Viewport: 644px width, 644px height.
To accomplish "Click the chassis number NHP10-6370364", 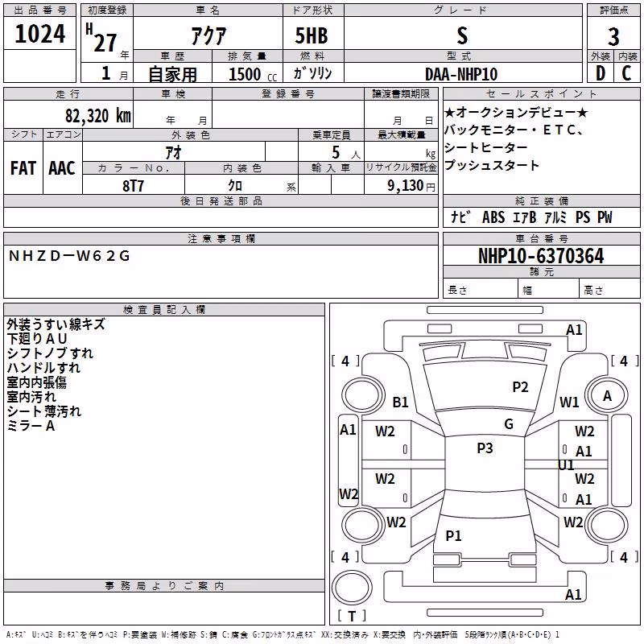I will point(541,256).
